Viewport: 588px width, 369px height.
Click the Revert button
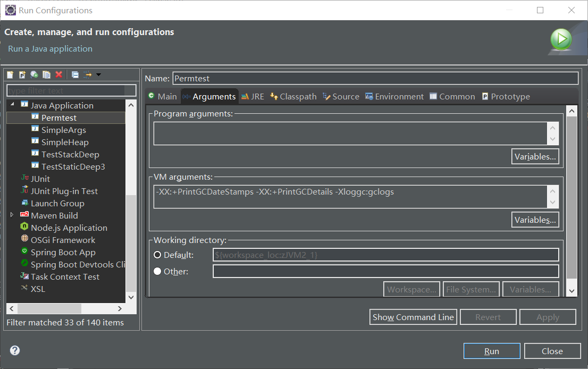(488, 317)
